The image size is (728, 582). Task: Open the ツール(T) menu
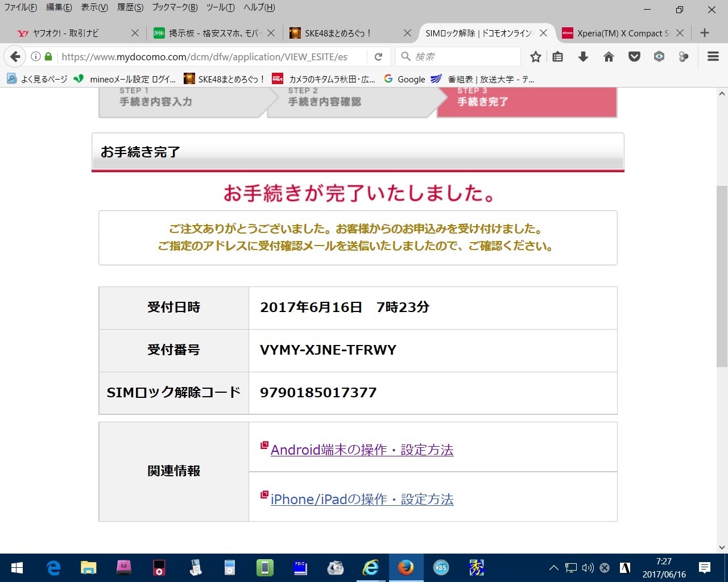[x=220, y=7]
